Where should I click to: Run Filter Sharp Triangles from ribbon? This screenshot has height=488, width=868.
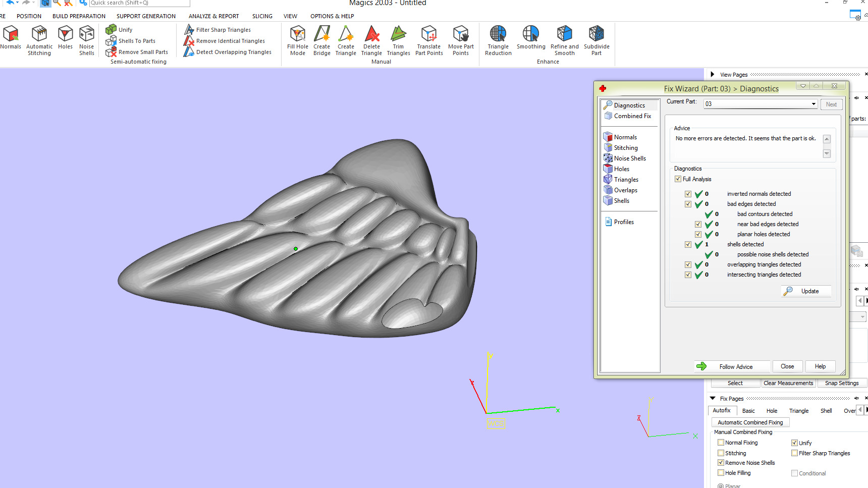click(x=218, y=30)
